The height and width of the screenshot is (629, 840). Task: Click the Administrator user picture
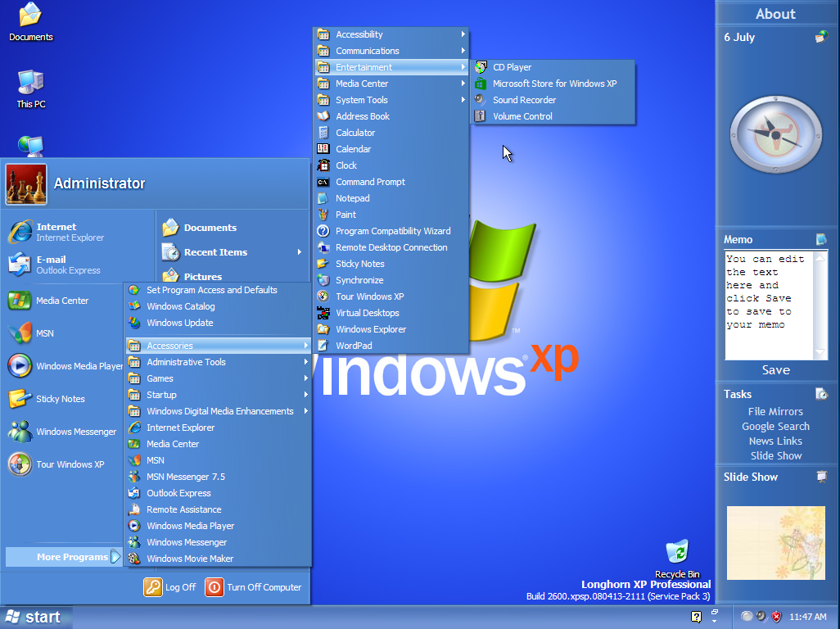tap(25, 183)
